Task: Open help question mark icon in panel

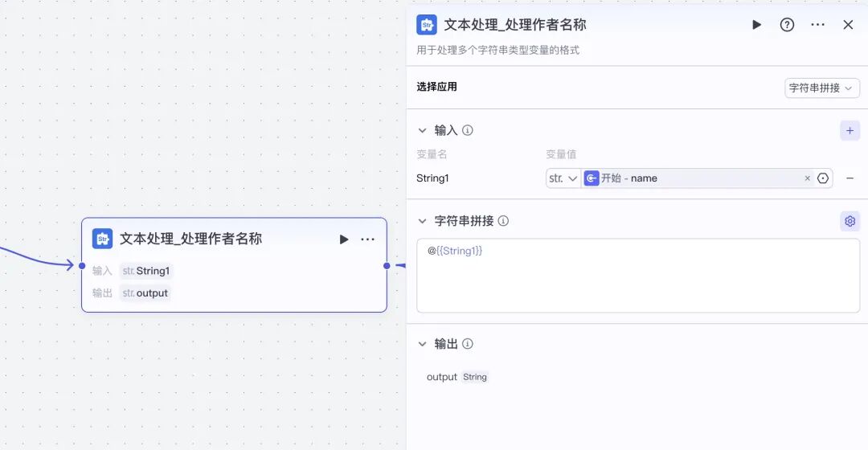Action: [787, 25]
